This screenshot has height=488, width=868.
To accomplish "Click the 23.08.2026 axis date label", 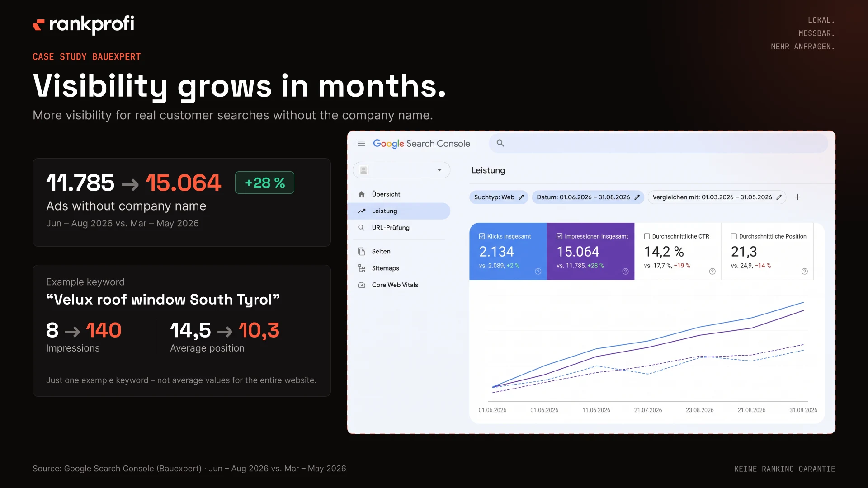I will (x=700, y=410).
